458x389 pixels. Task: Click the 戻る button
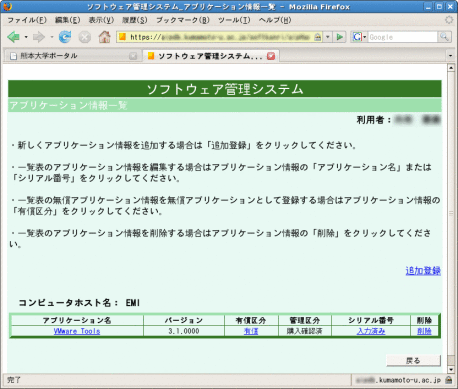[413, 360]
